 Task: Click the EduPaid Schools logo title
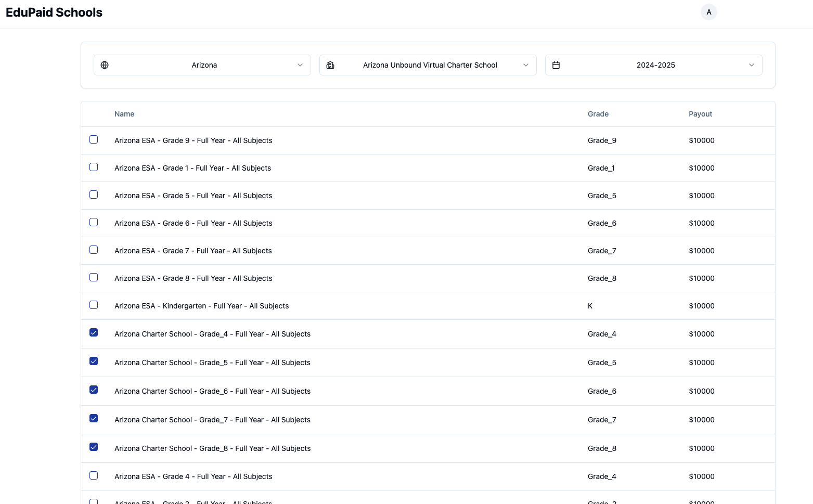pos(54,12)
